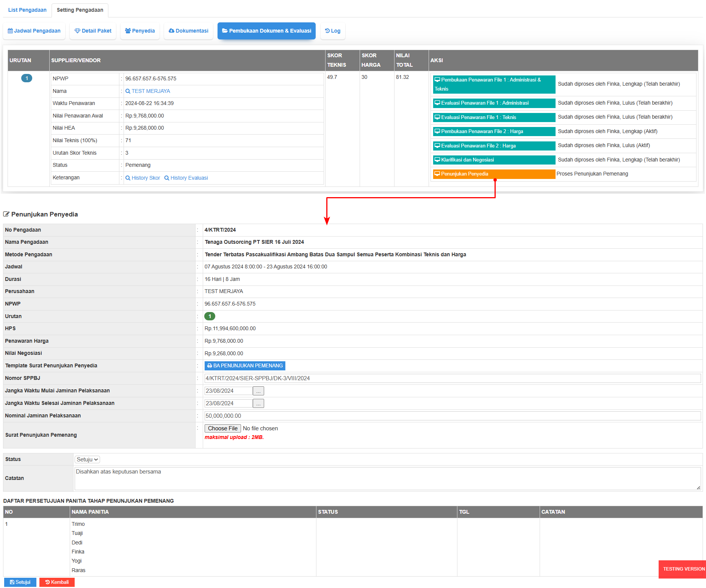
Task: Click the red Kembali button
Action: point(57,582)
